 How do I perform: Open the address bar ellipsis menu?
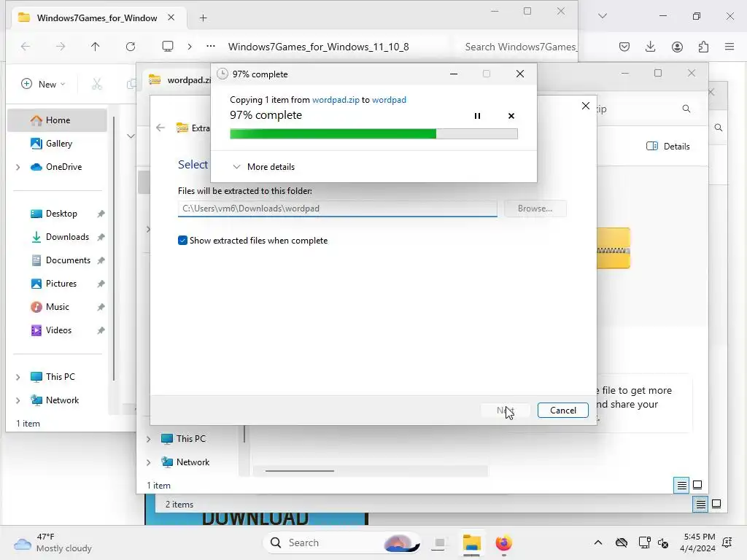click(x=211, y=46)
